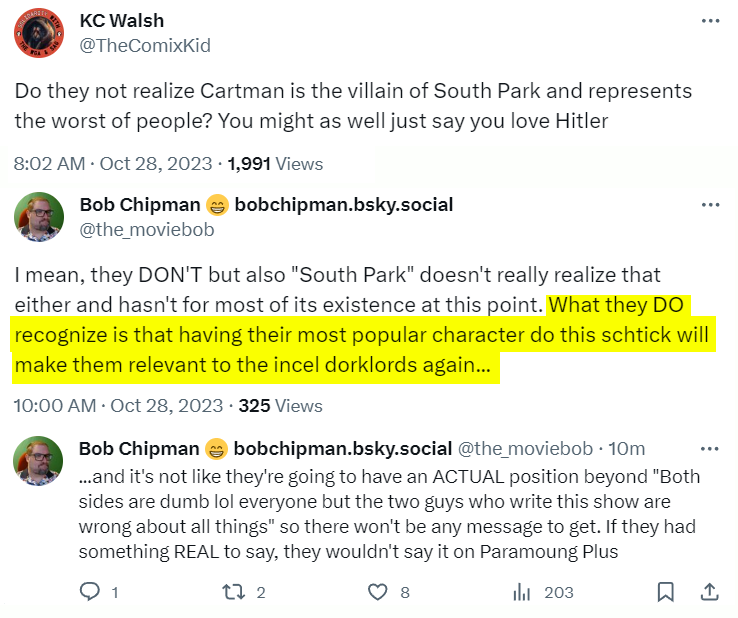This screenshot has width=738, height=618.
Task: Expand three-dot menu on the 10m reply
Action: tap(710, 448)
